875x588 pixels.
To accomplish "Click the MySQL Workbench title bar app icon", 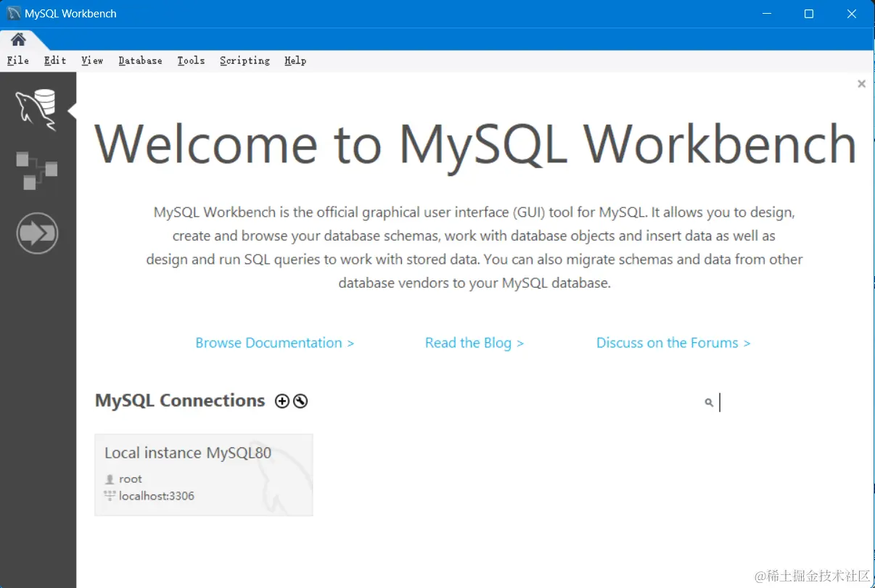I will pyautogui.click(x=14, y=14).
